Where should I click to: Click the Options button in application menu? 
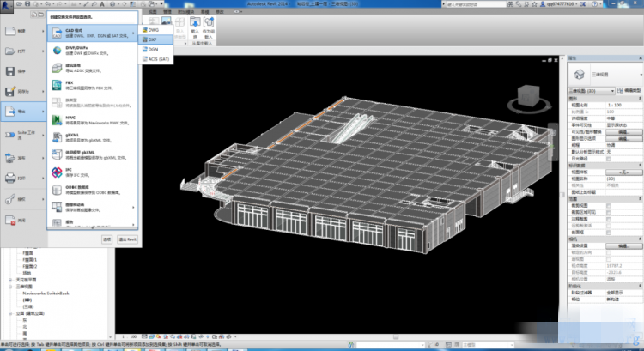tap(106, 239)
